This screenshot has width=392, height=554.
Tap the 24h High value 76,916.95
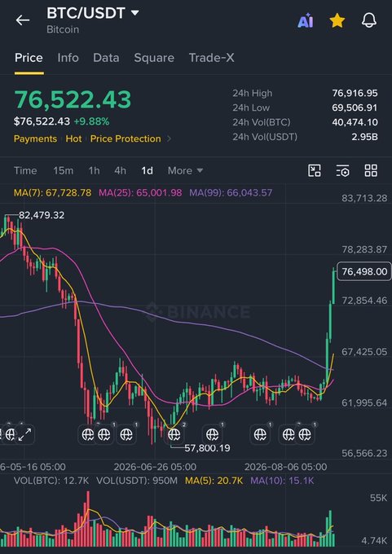(x=355, y=93)
